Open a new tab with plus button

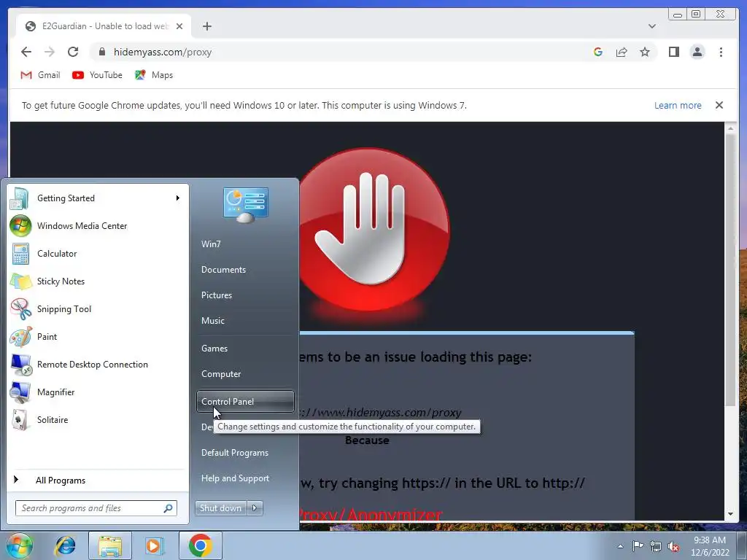point(206,26)
